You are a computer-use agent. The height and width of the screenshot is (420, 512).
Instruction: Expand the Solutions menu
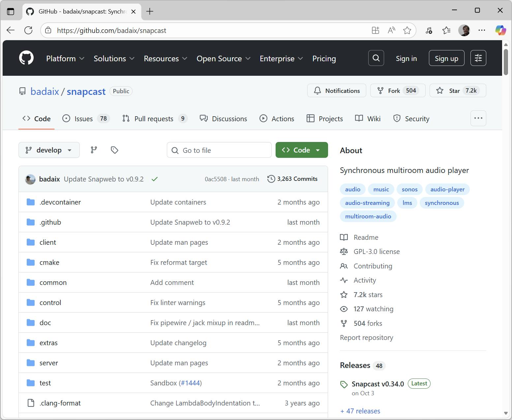click(114, 58)
